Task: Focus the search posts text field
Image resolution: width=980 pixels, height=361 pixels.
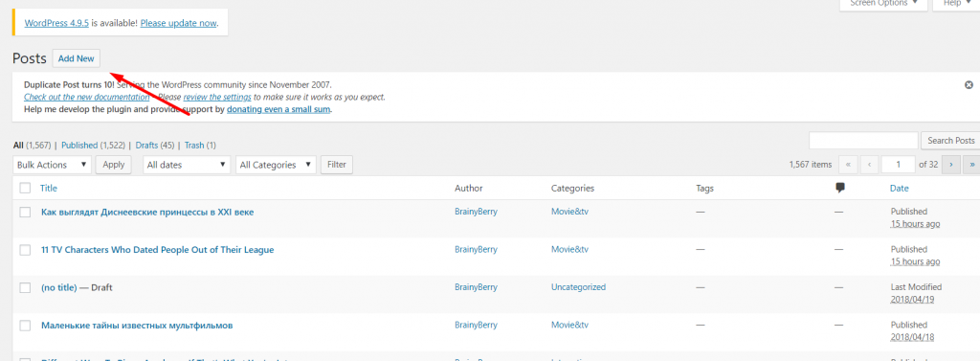Action: point(863,141)
